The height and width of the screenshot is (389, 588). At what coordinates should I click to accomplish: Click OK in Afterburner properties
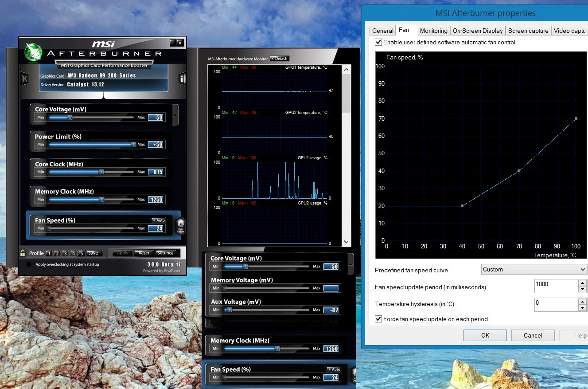485,335
